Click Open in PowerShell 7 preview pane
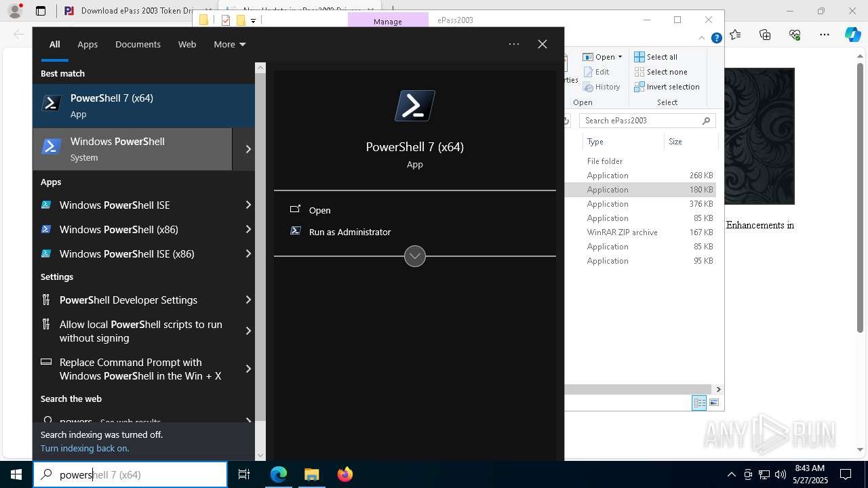The height and width of the screenshot is (488, 868). [x=319, y=210]
